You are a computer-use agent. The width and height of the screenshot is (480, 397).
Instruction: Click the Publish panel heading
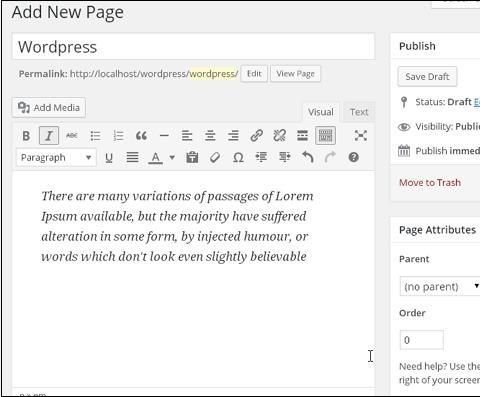point(417,46)
